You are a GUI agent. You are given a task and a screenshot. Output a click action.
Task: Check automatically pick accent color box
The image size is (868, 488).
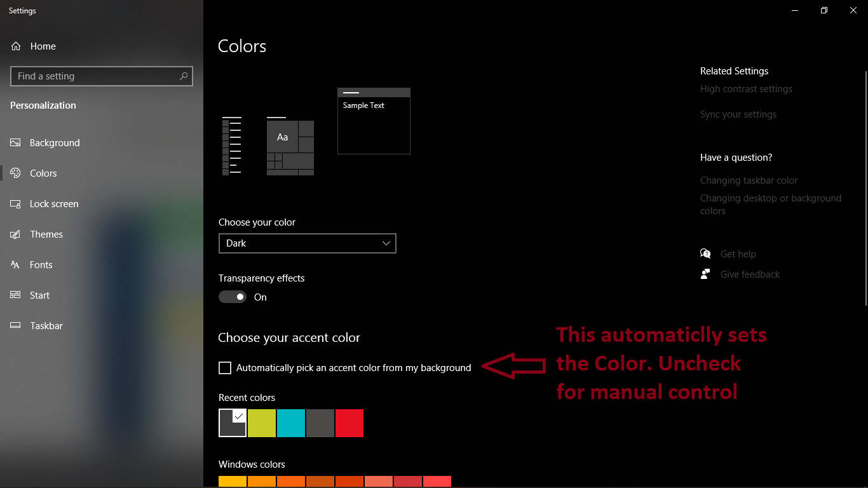(x=225, y=368)
